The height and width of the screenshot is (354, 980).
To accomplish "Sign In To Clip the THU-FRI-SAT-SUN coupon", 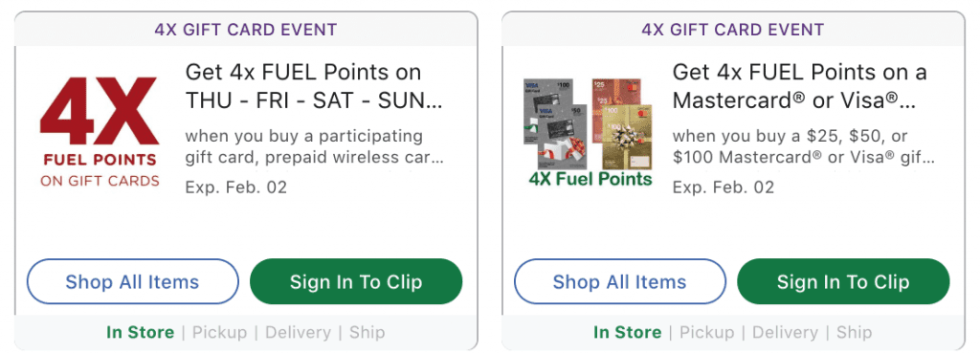I will point(356,281).
